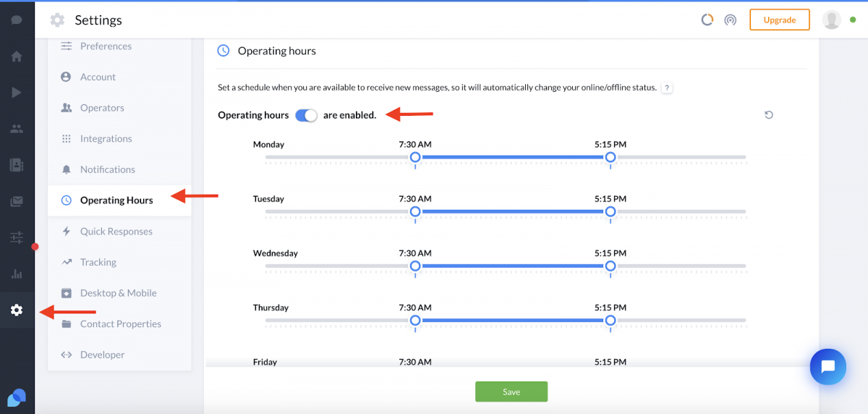Open Contact Properties settings section
868x414 pixels.
point(119,324)
